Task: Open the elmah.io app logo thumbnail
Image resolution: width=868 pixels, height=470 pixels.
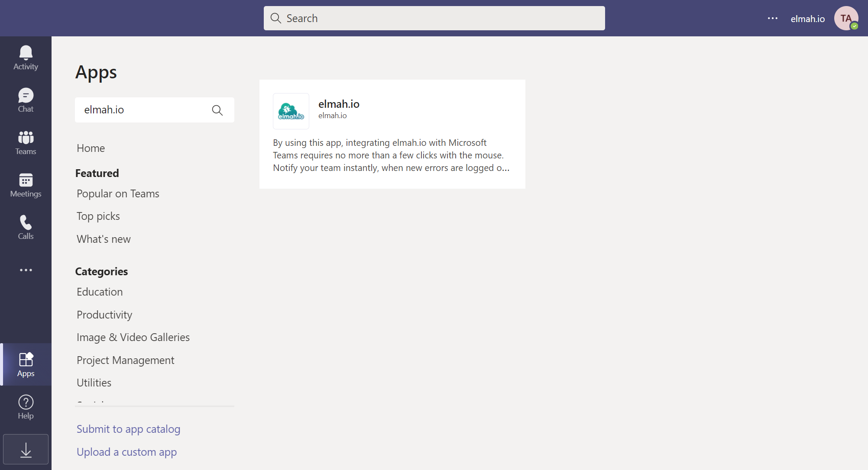Action: 291,111
